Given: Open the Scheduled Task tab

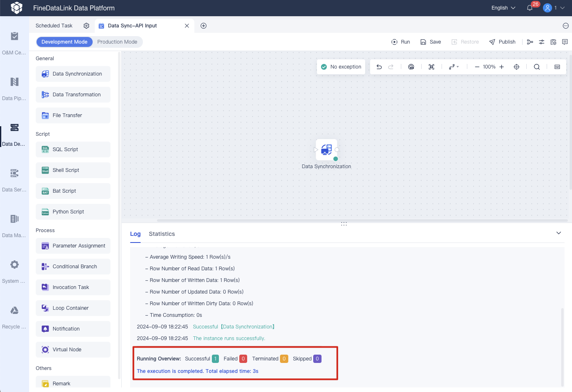Looking at the screenshot, I should [x=54, y=26].
